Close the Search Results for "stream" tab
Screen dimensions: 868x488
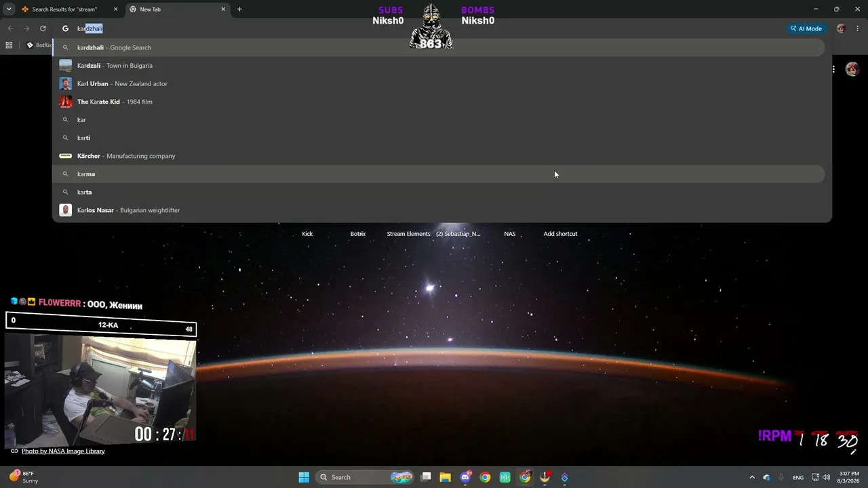[x=115, y=9]
